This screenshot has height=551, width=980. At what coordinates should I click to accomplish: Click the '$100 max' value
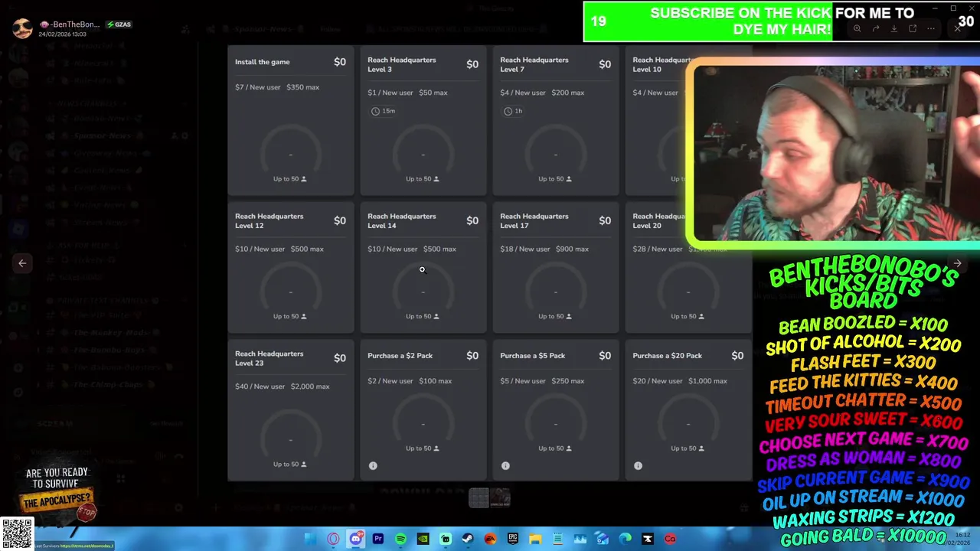(436, 381)
